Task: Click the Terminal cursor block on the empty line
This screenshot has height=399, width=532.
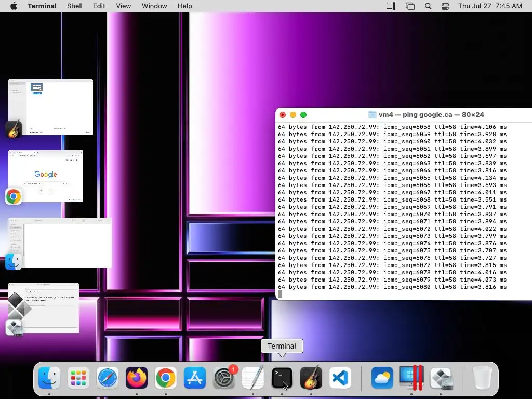Action: pyautogui.click(x=280, y=294)
